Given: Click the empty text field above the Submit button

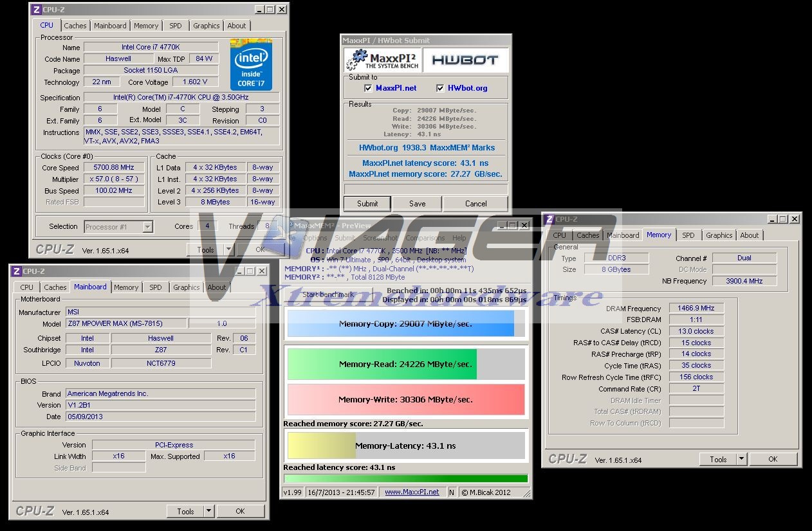Looking at the screenshot, I should click(x=426, y=189).
